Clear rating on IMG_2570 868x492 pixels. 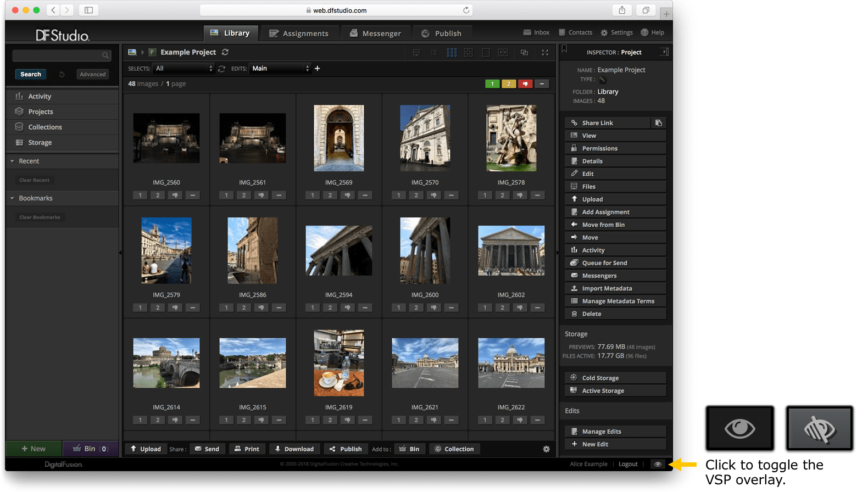[451, 195]
